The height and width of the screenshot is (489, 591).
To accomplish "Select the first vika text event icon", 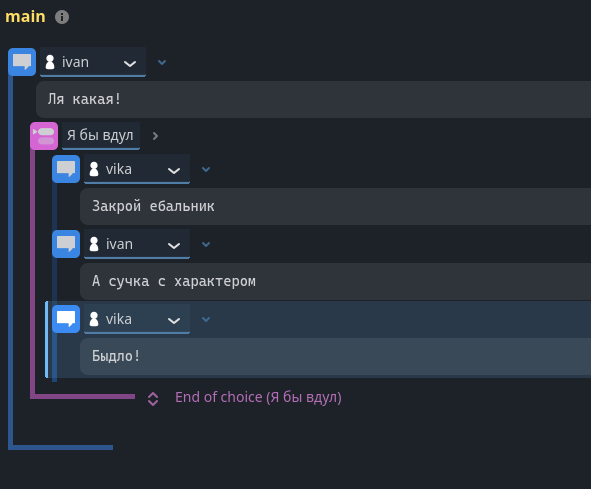I will [x=66, y=169].
